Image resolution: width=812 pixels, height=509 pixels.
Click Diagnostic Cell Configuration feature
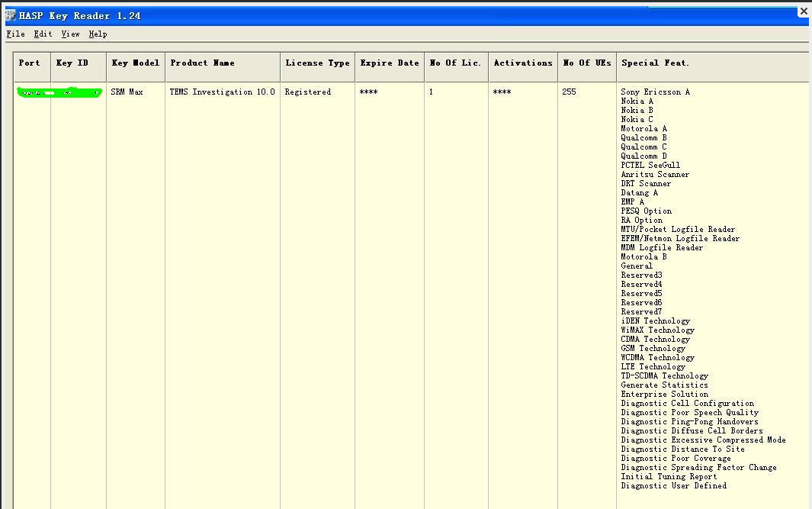tap(687, 403)
